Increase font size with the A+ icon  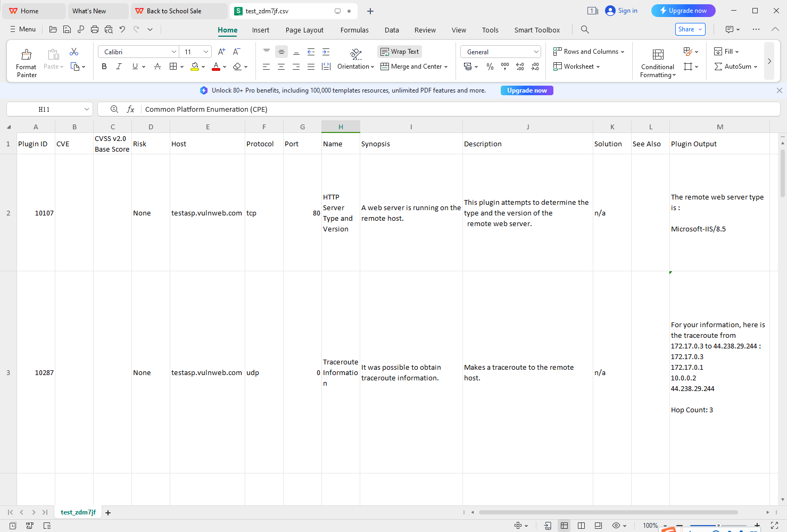pyautogui.click(x=222, y=52)
